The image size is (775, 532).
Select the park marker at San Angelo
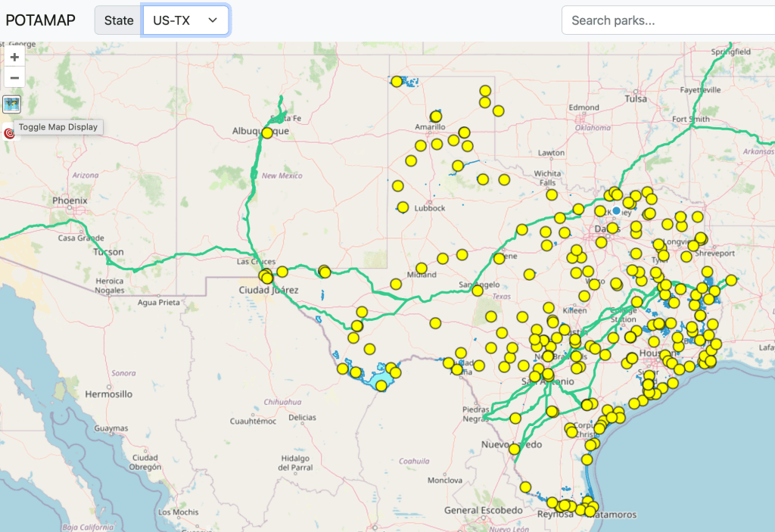477,290
